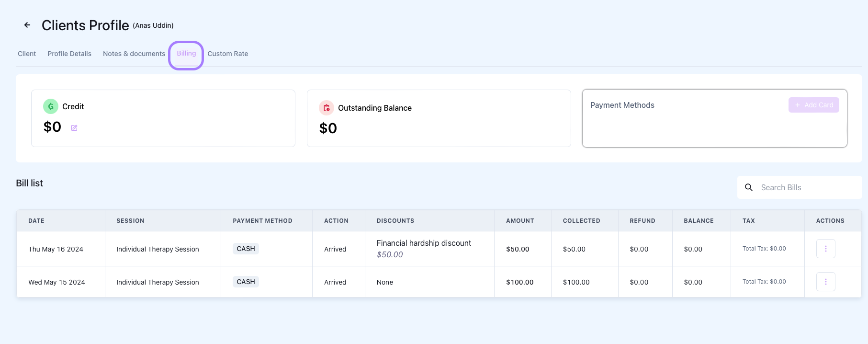Click the search magnifier icon
The height and width of the screenshot is (344, 868).
pos(749,187)
